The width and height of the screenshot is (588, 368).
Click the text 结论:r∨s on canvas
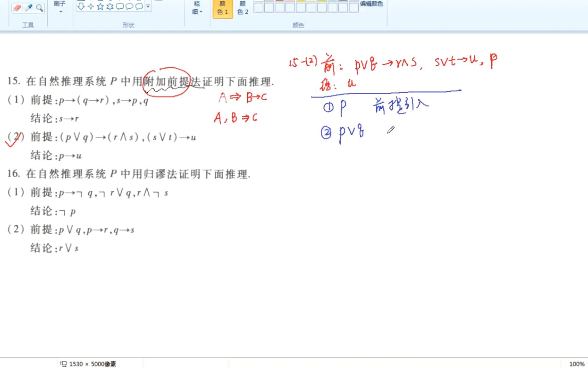pos(54,248)
